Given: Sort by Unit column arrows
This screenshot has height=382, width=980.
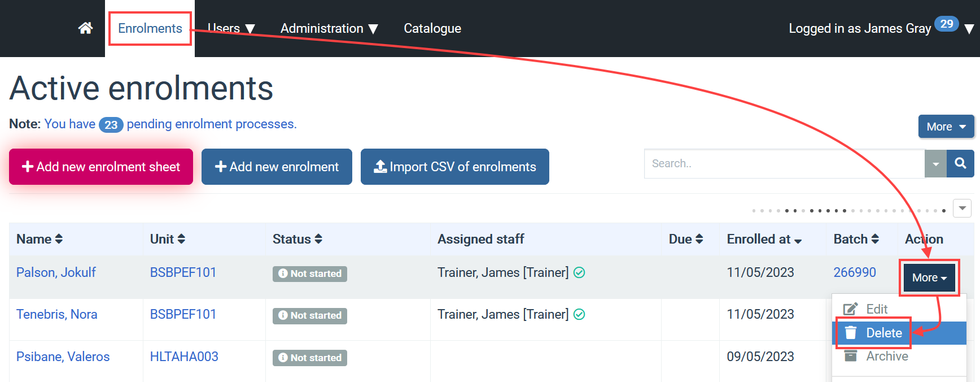Looking at the screenshot, I should tap(181, 239).
